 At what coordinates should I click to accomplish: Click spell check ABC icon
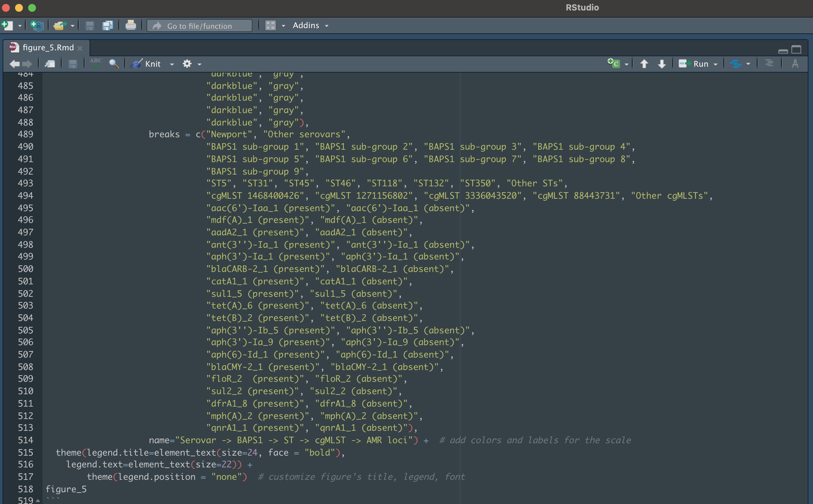pos(96,63)
